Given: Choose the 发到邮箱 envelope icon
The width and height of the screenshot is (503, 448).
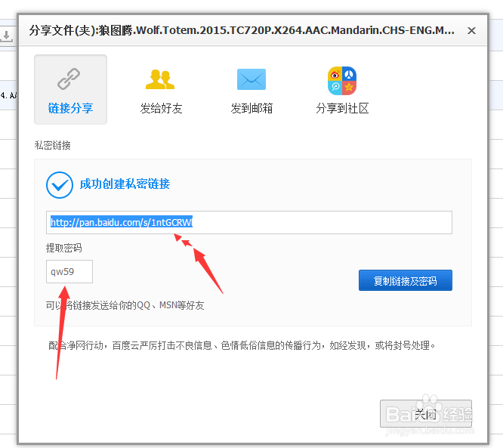Looking at the screenshot, I should [251, 79].
